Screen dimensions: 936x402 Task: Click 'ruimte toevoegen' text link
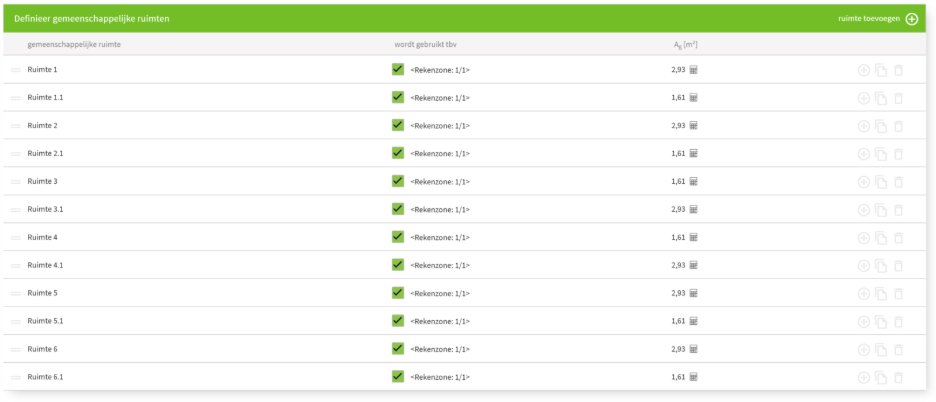[868, 19]
